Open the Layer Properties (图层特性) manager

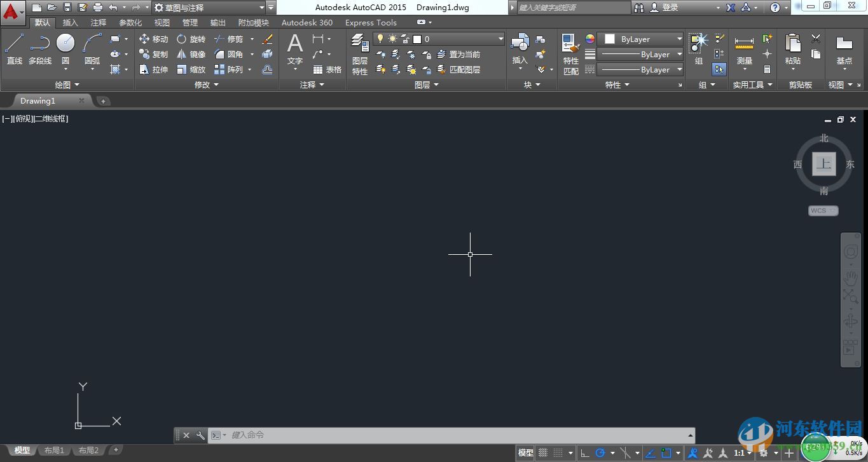[x=359, y=54]
